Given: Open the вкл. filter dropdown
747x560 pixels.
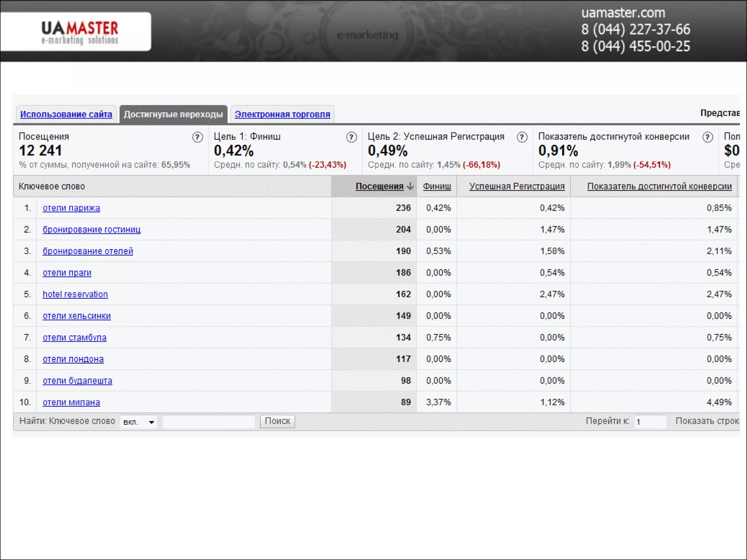Looking at the screenshot, I should point(139,422).
